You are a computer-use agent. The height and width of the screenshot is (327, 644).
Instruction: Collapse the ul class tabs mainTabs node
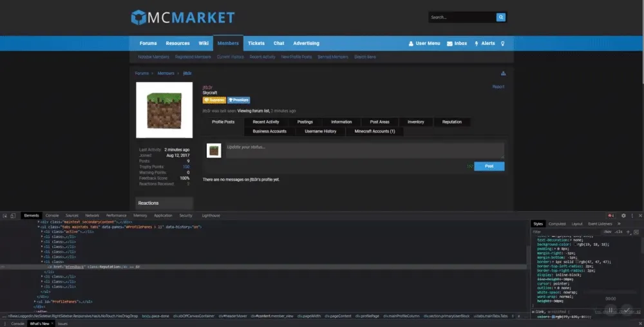click(39, 227)
